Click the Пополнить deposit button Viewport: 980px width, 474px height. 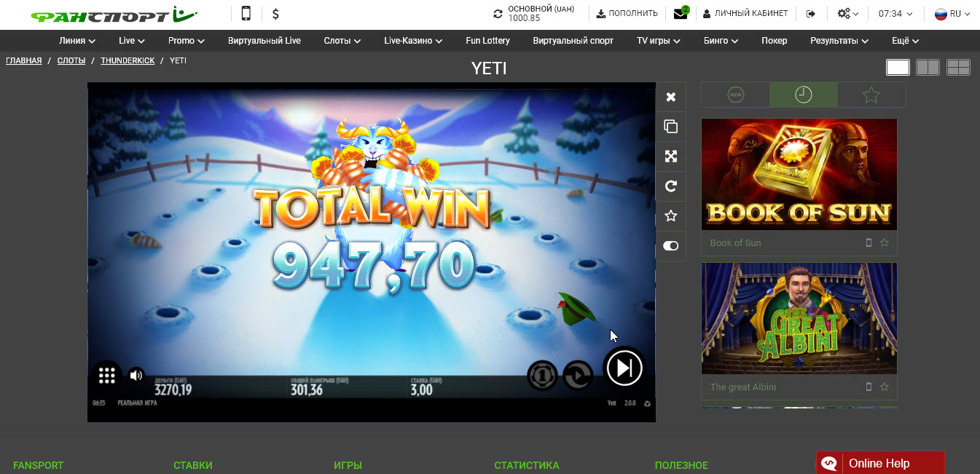click(x=627, y=13)
